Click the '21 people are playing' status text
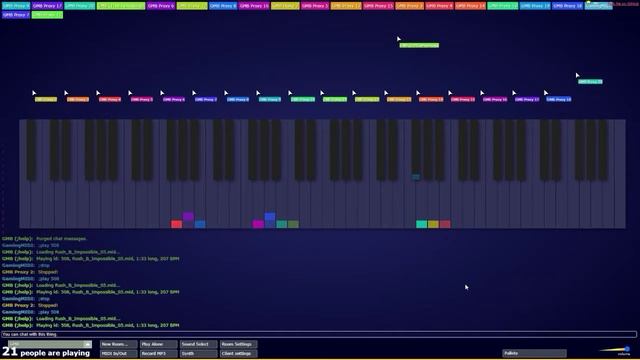Screen dimensions: 640x360 pos(46,352)
